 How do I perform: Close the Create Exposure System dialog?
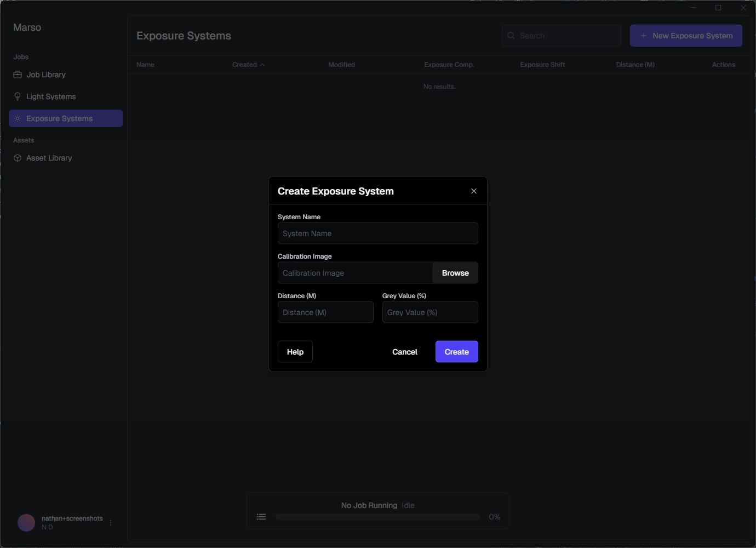[474, 191]
